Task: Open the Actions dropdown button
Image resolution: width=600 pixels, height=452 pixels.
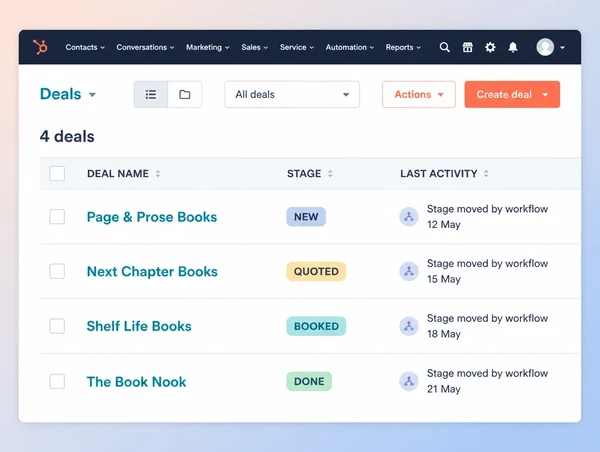Action: 419,94
